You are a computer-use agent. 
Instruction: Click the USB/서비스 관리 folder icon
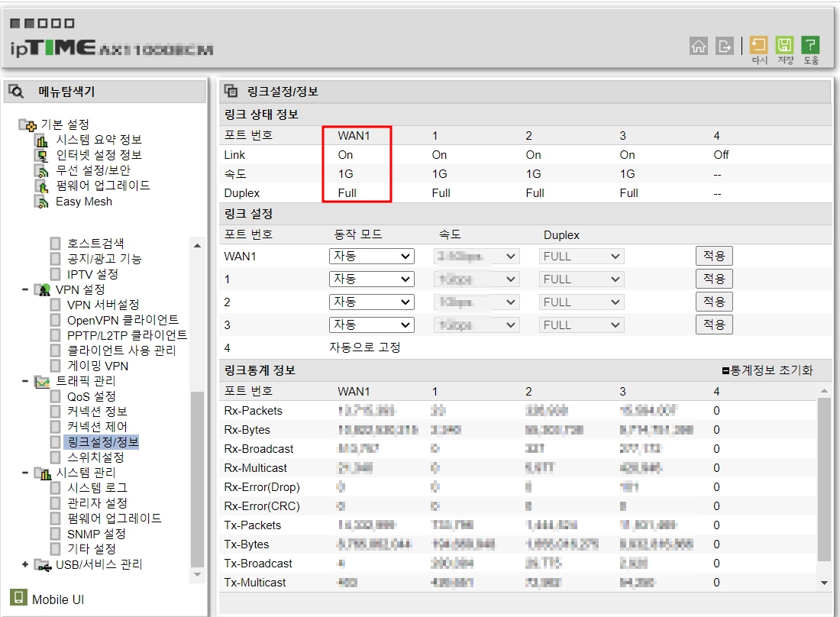43,564
